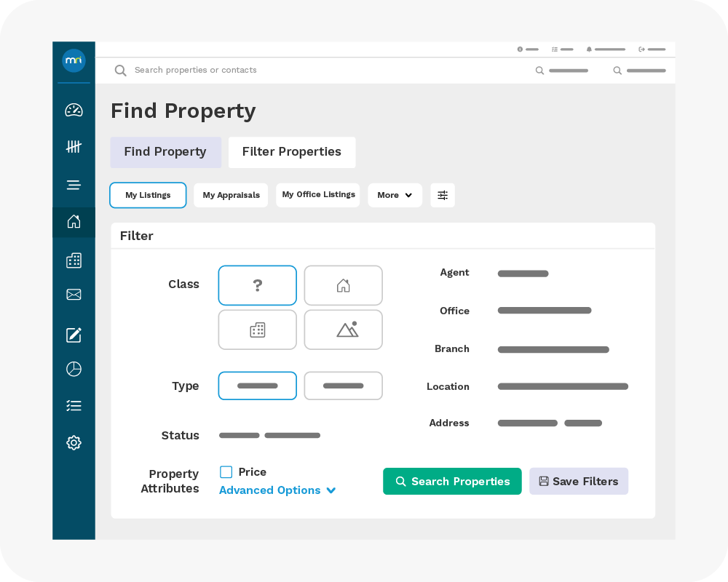Switch to the Filter Properties tab
728x582 pixels.
click(291, 152)
